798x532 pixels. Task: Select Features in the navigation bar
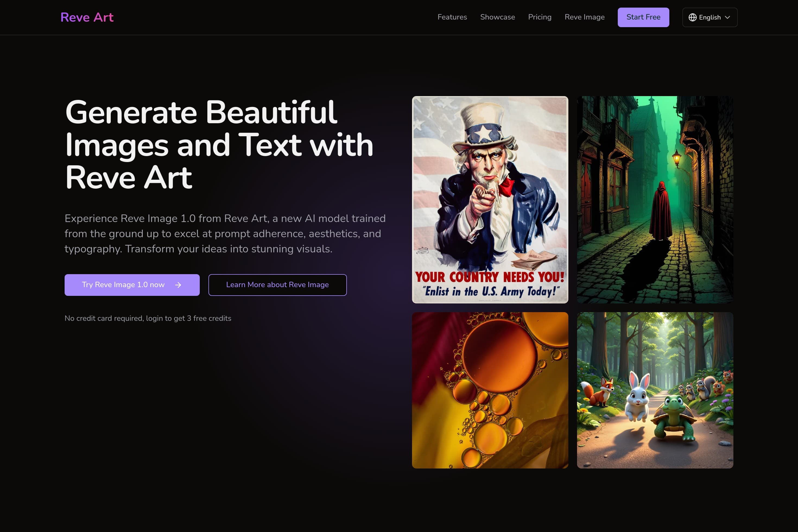coord(452,17)
